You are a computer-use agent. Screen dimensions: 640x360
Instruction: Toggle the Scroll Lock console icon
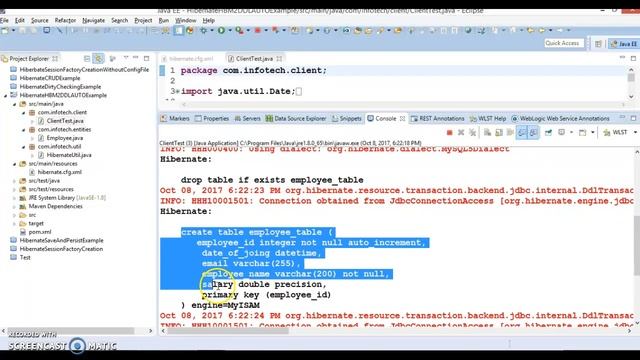499,133
